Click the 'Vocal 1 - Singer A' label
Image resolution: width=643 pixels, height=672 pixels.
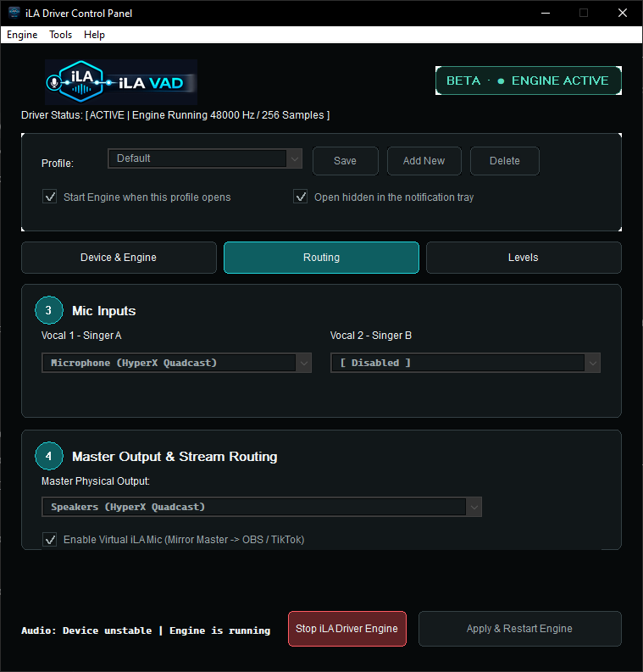[81, 336]
